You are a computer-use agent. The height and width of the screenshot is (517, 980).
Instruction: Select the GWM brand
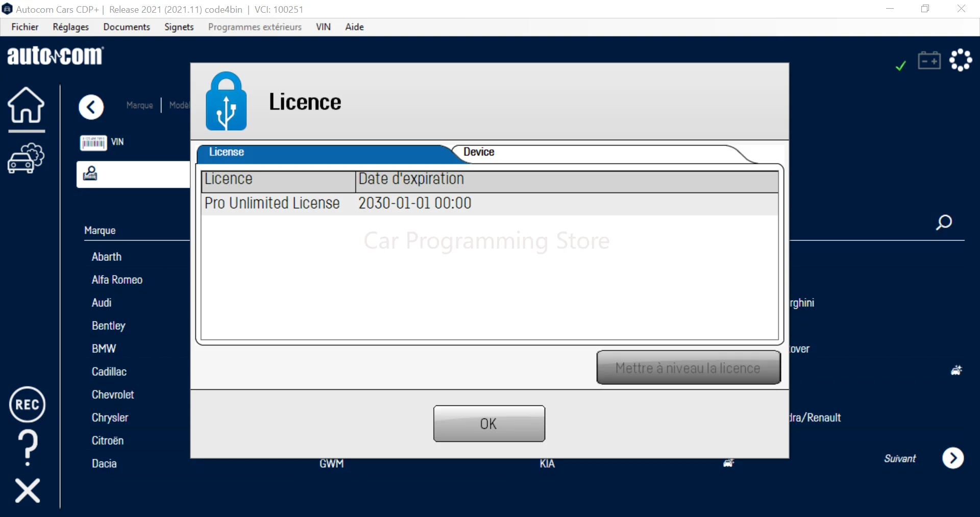(332, 463)
